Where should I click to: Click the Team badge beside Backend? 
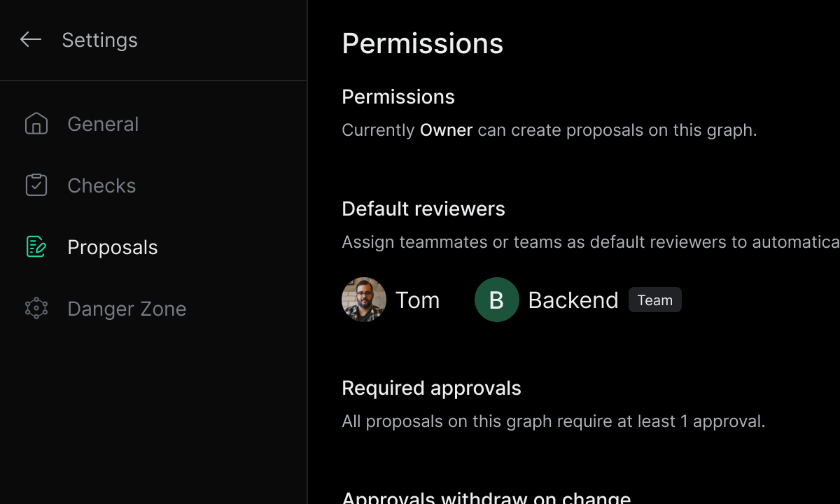tap(655, 300)
